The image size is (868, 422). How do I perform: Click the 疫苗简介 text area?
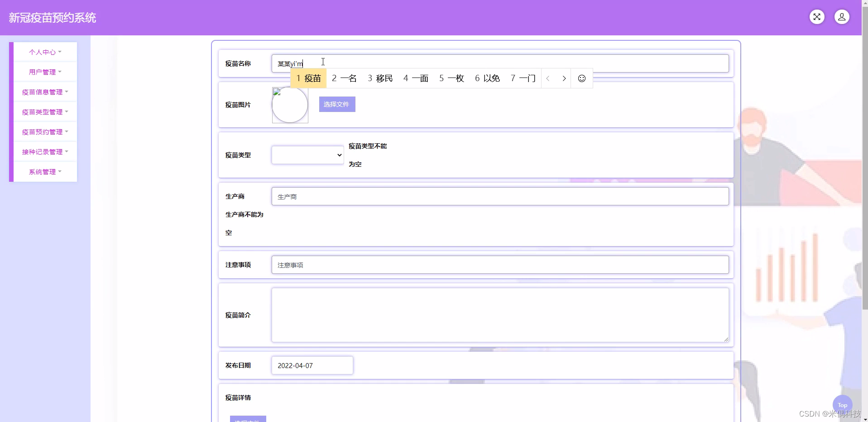pos(500,315)
